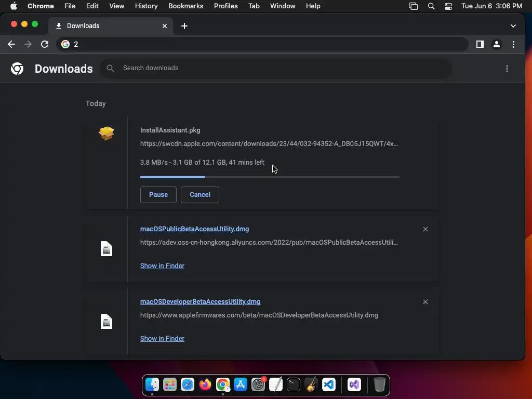This screenshot has height=399, width=532.
Task: Open macOSPublicBetaAccessUtility.dmg link
Action: click(194, 229)
